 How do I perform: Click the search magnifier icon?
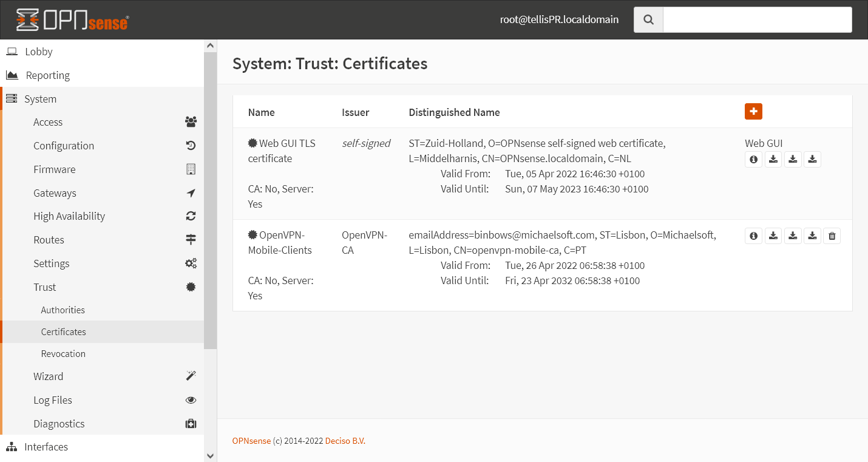pos(648,19)
